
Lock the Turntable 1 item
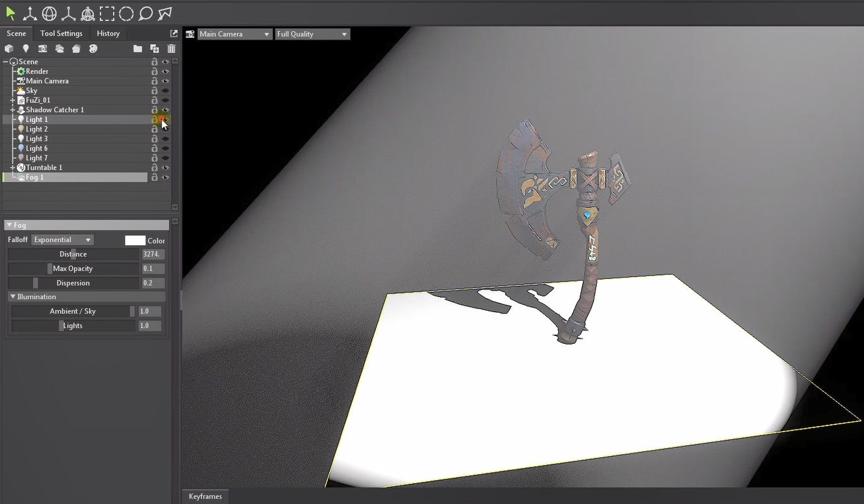pyautogui.click(x=154, y=167)
